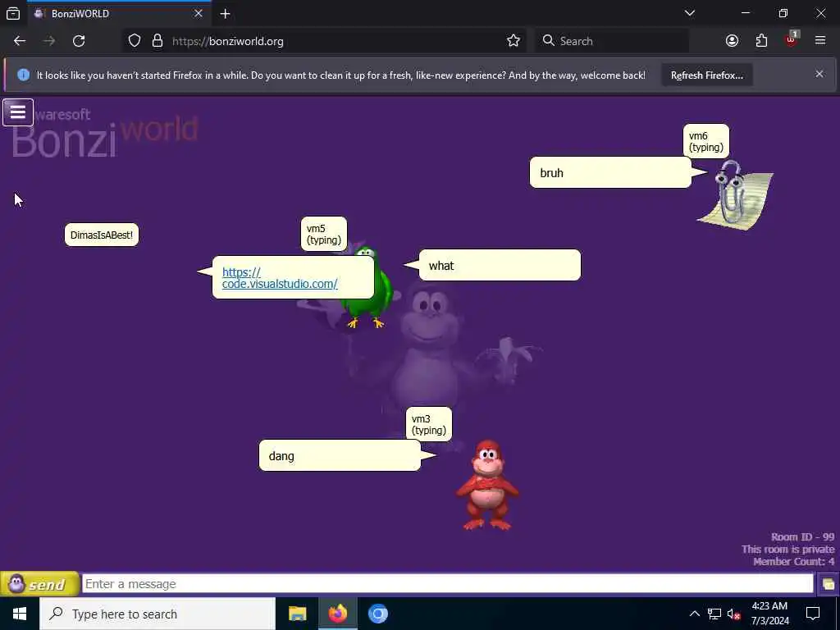
Task: Click the vm6 (typing) name tag
Action: (x=706, y=141)
